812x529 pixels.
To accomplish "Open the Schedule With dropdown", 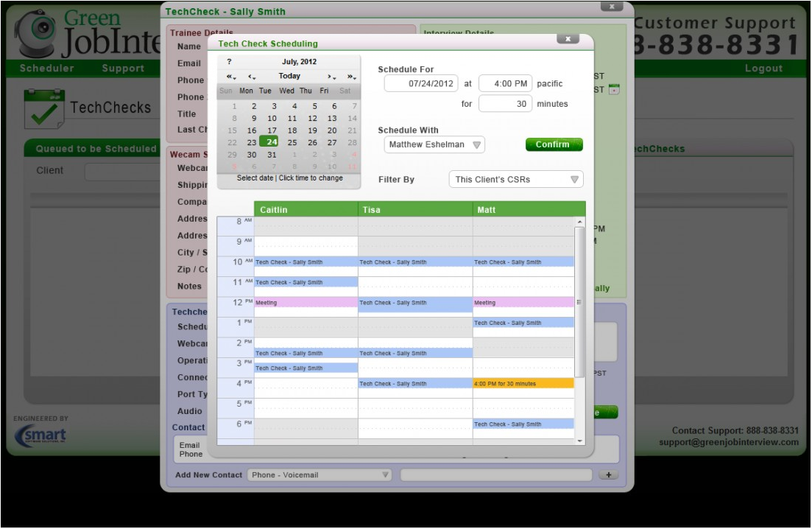I will (434, 144).
